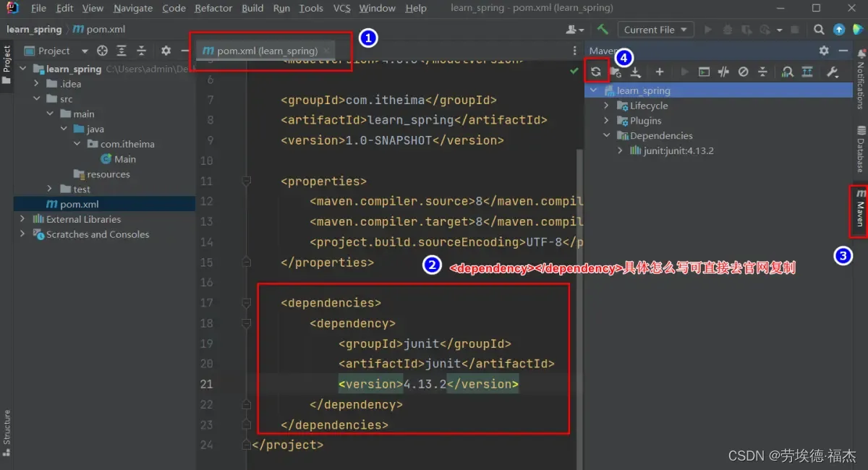Click the Debug bug icon in the main toolbar
868x470 pixels.
click(727, 30)
